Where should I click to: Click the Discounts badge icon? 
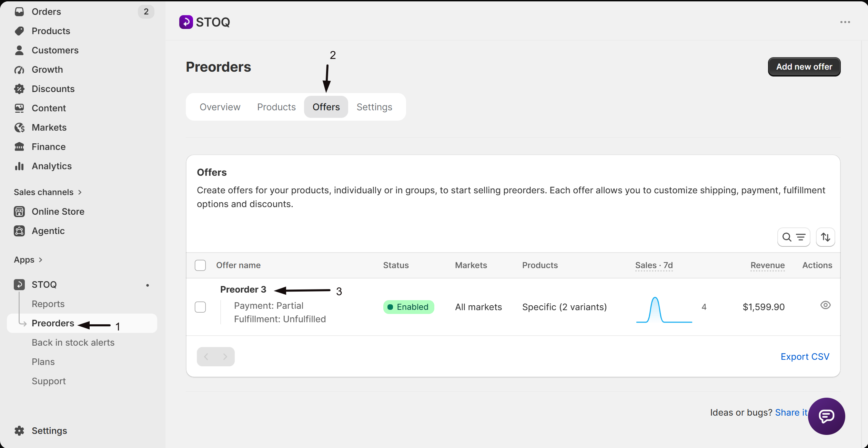(19, 89)
